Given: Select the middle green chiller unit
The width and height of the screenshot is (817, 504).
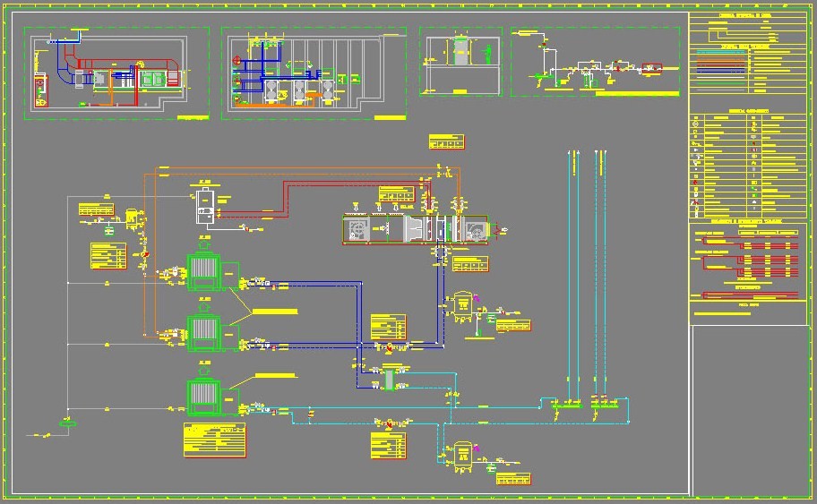Looking at the screenshot, I should (x=203, y=333).
